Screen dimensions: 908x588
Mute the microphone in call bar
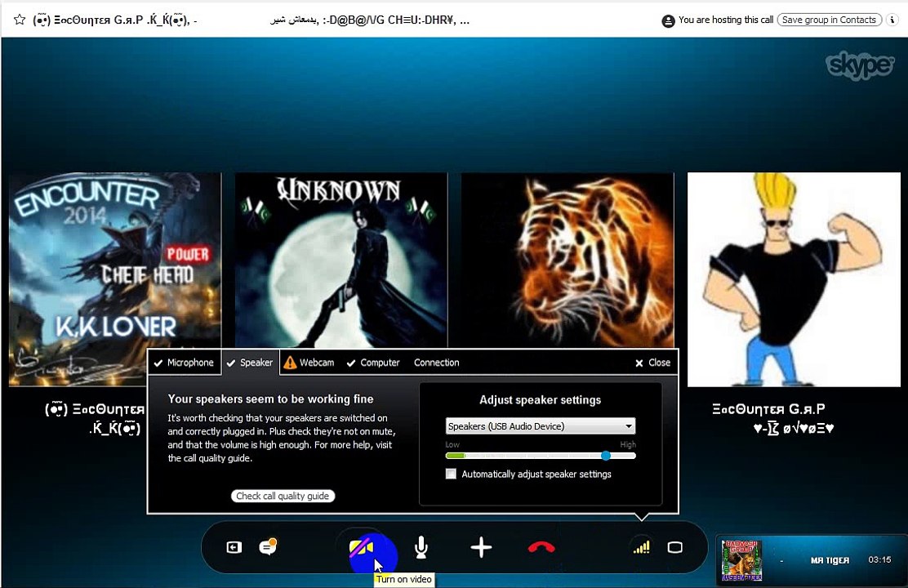click(x=421, y=547)
